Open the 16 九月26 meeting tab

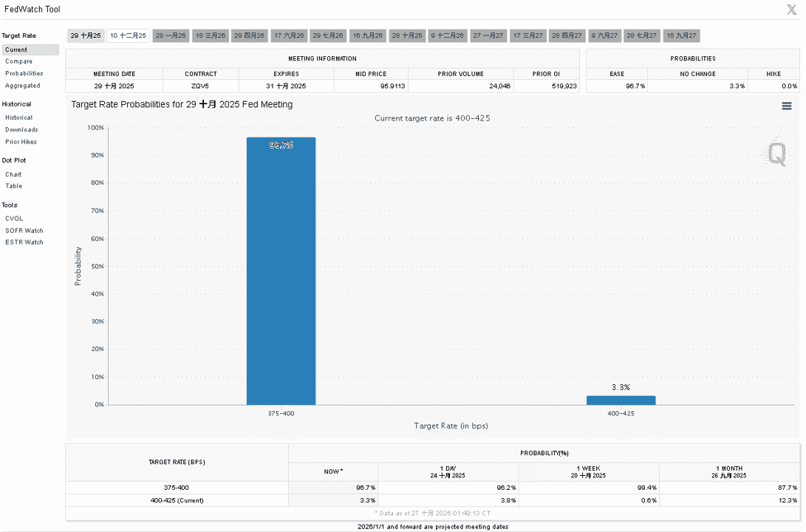[x=367, y=35]
